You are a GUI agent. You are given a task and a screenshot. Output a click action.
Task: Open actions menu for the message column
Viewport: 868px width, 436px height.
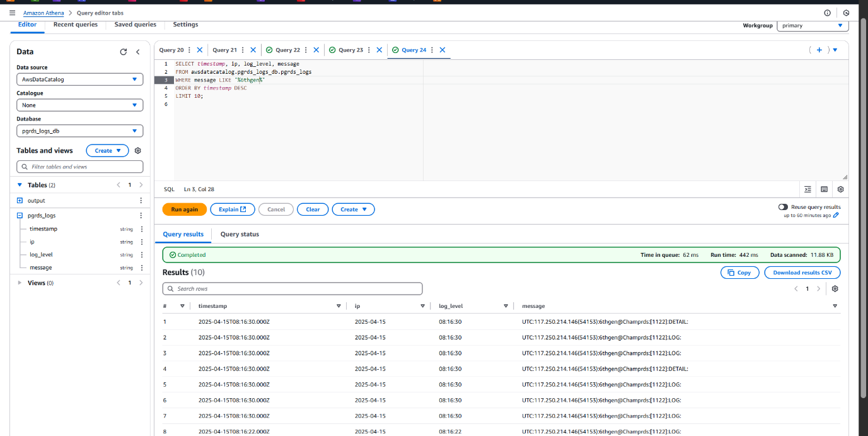[x=141, y=268]
